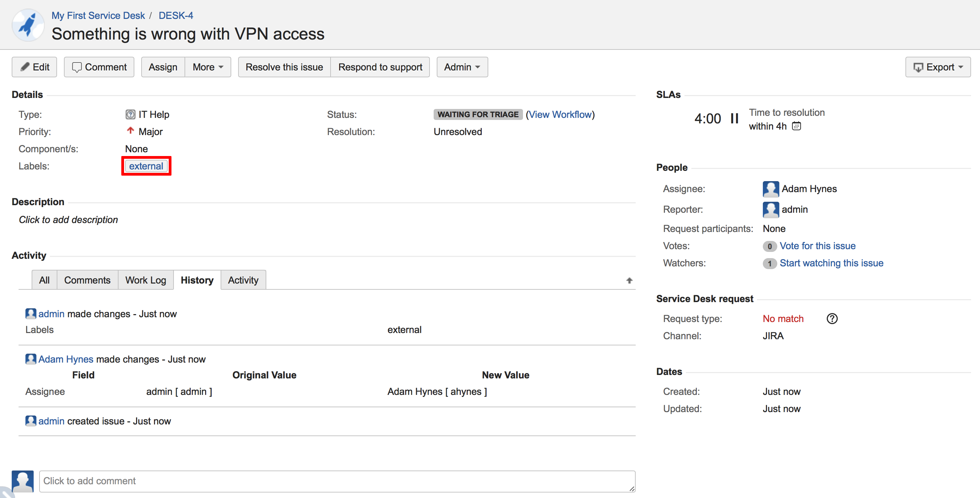Viewport: 980px width, 498px height.
Task: Expand the Export dropdown
Action: pos(938,67)
